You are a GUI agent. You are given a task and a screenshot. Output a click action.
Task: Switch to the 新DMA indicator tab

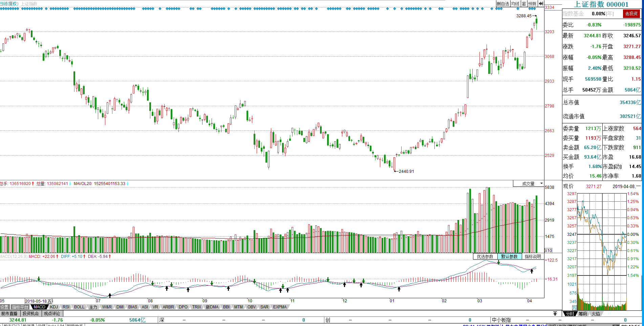coord(212,307)
